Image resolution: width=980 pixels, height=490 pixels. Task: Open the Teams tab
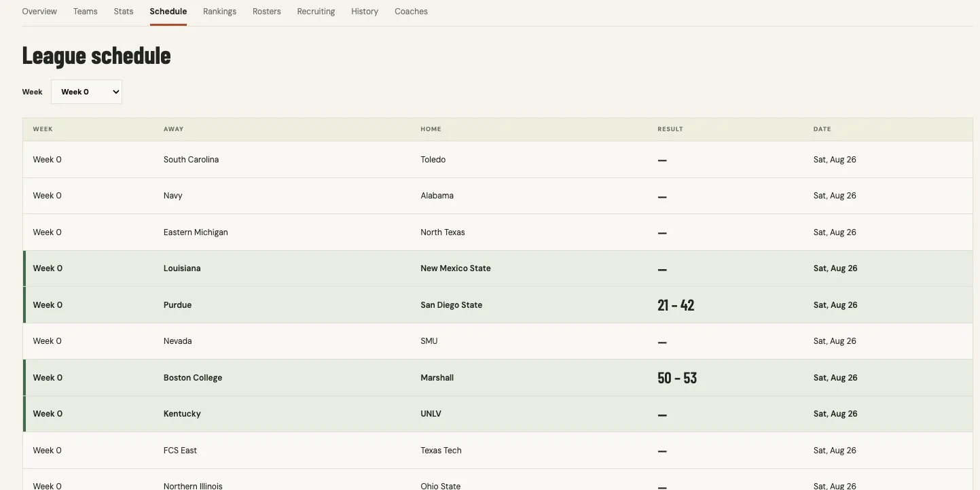(x=86, y=12)
